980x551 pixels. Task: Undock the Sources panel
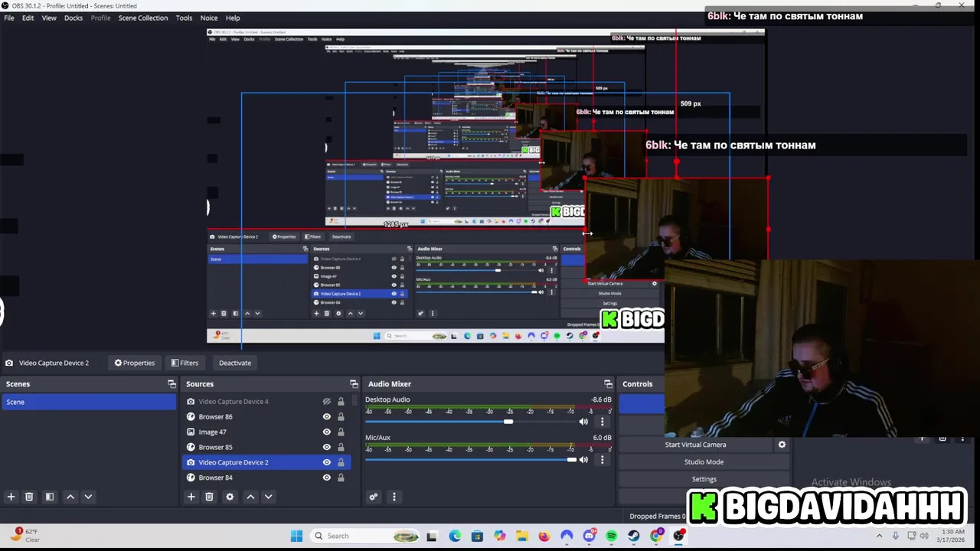click(x=354, y=384)
